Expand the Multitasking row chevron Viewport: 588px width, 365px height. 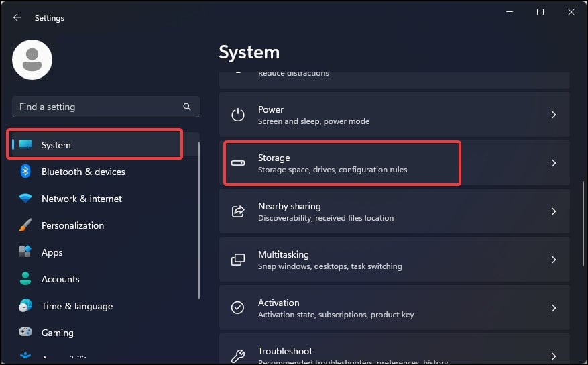(554, 260)
